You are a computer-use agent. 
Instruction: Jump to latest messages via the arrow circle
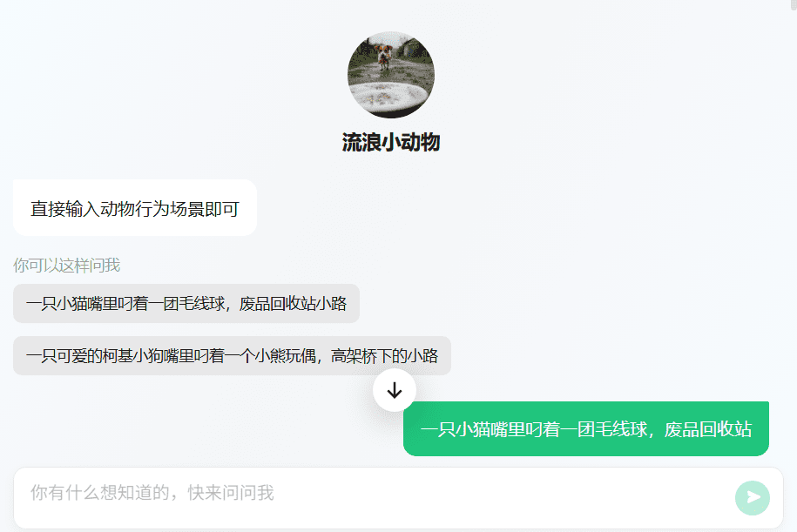(395, 390)
